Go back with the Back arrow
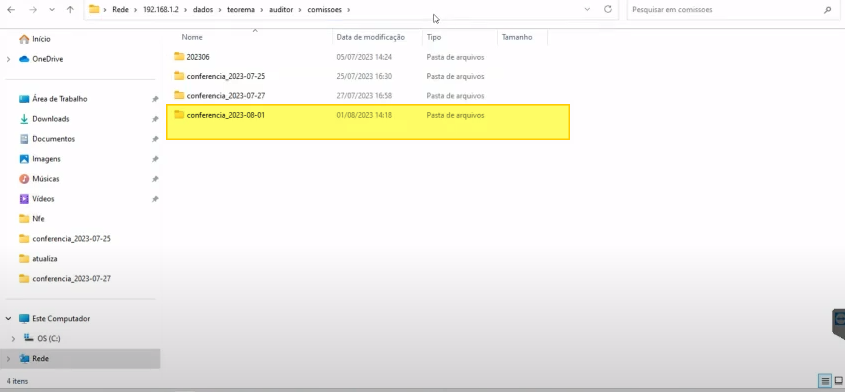The width and height of the screenshot is (845, 392). (x=11, y=10)
